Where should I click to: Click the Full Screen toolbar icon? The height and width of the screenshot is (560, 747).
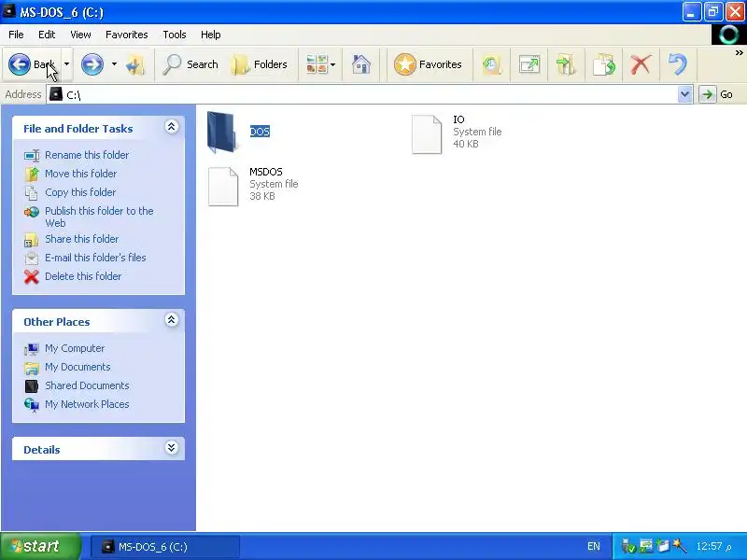click(529, 64)
